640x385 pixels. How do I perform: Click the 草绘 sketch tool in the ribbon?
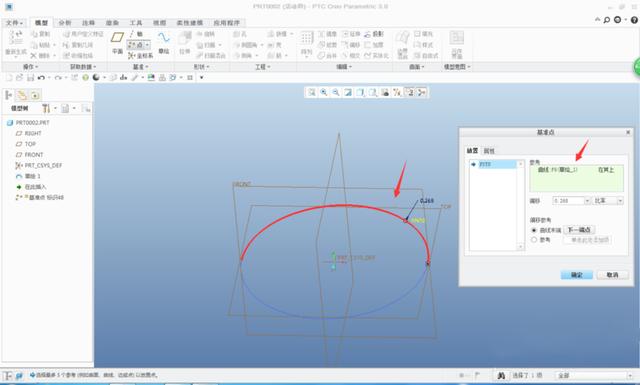coord(164,42)
